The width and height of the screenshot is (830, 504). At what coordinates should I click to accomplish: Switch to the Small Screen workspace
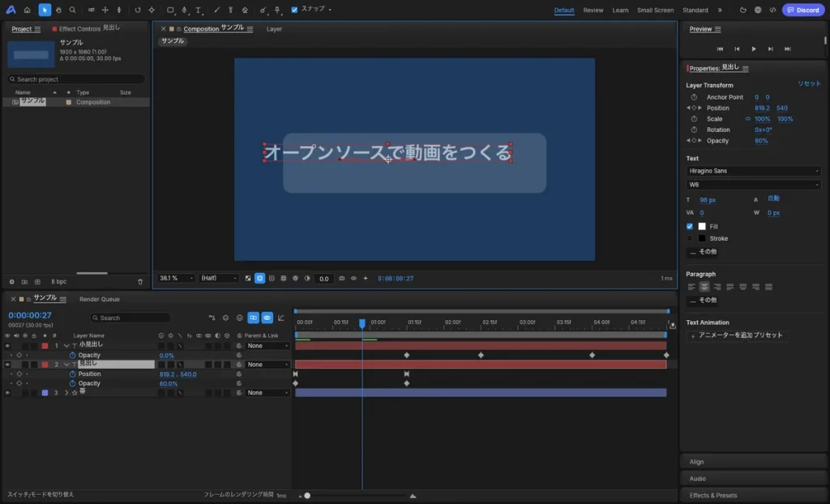[x=655, y=10]
